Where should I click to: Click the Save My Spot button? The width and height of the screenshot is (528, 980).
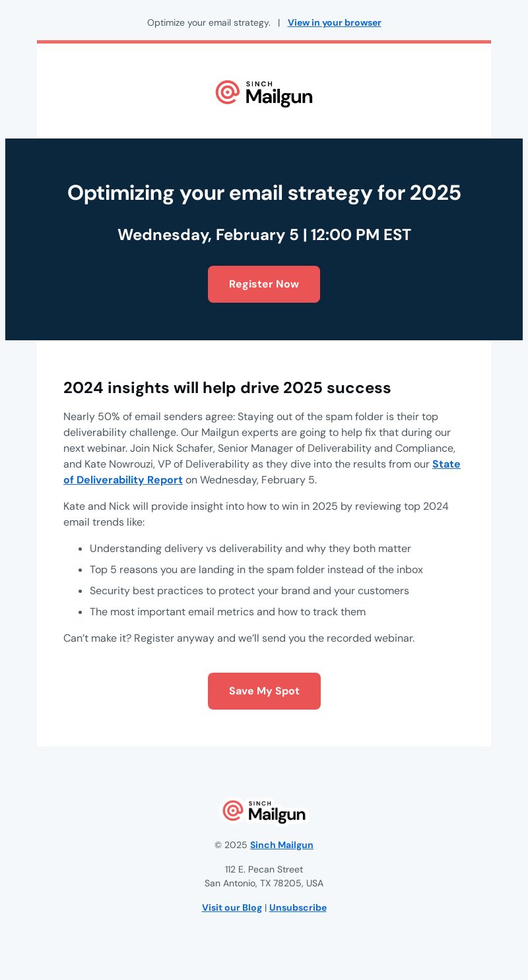point(264,691)
